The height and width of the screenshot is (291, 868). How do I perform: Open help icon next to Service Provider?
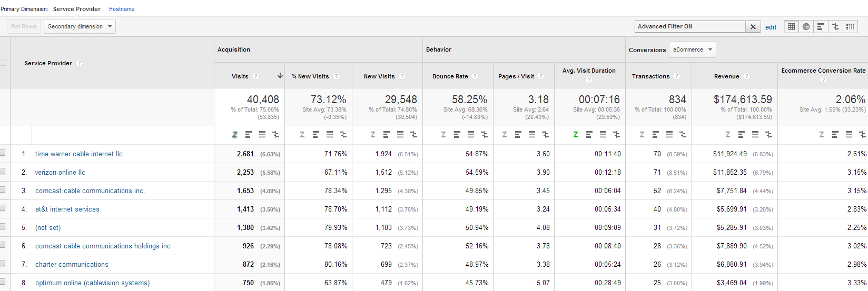79,63
